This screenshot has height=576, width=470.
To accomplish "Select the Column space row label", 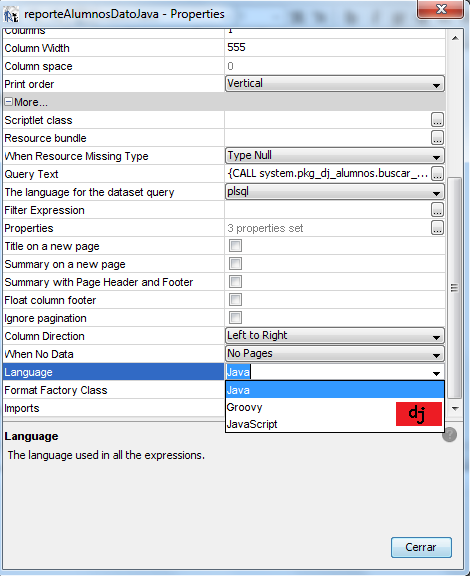I will (38, 66).
